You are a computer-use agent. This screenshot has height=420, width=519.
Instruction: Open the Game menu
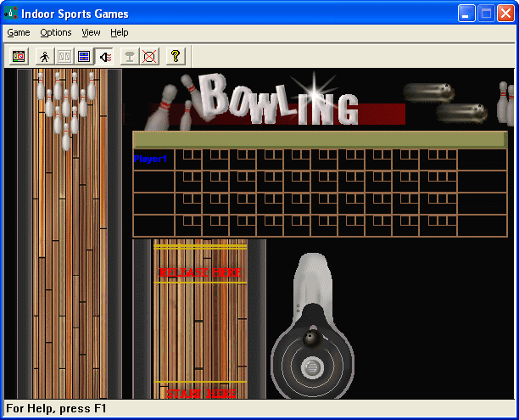pyautogui.click(x=18, y=32)
